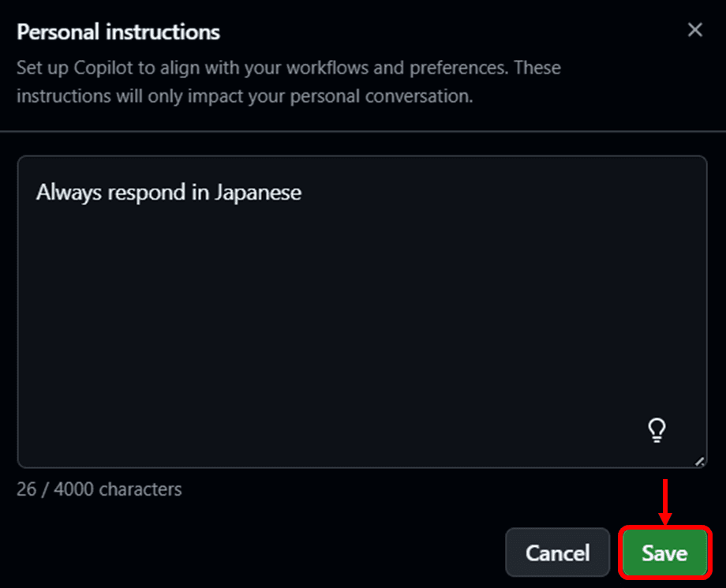
Task: Click the word 'in' inside the text area
Action: click(200, 193)
